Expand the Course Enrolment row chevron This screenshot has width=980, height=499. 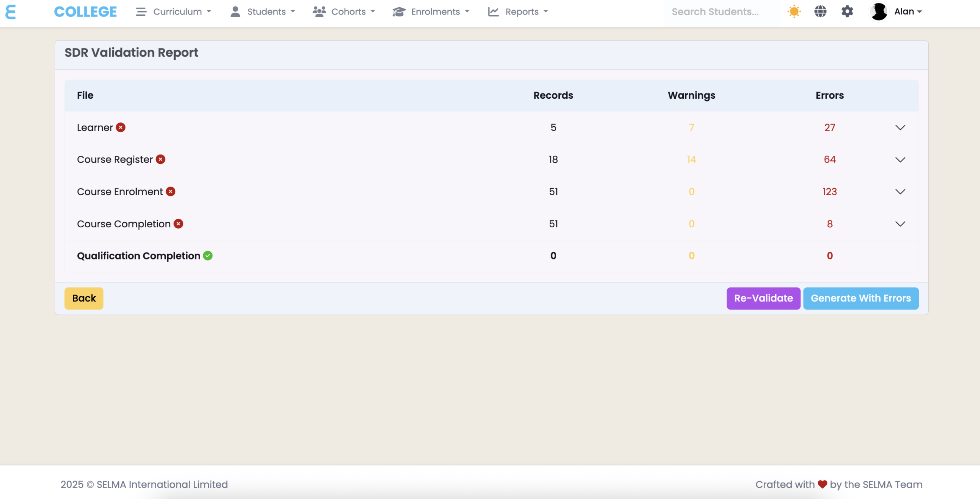pos(900,192)
